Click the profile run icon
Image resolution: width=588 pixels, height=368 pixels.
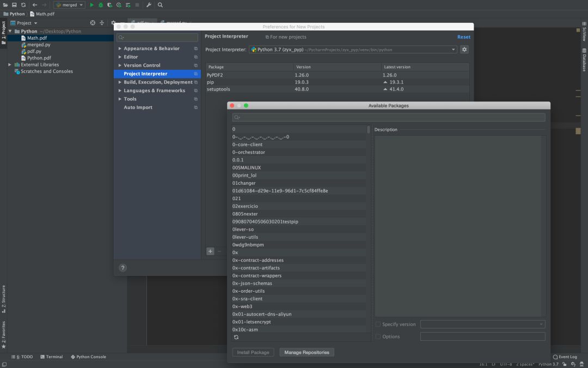click(119, 5)
